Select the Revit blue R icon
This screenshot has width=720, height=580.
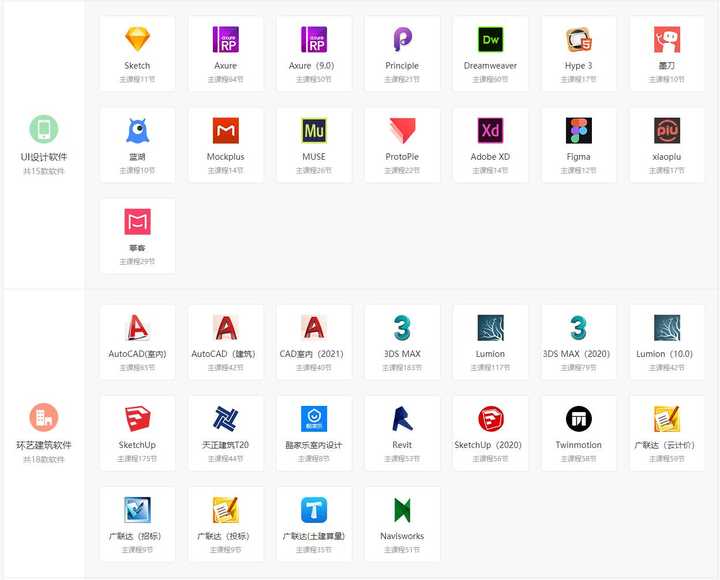click(402, 418)
